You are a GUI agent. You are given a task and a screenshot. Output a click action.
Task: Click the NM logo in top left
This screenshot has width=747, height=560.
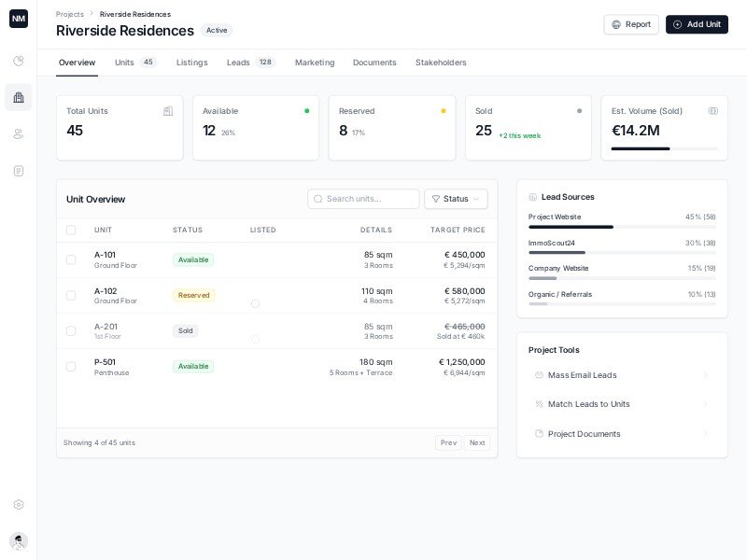coord(19,19)
